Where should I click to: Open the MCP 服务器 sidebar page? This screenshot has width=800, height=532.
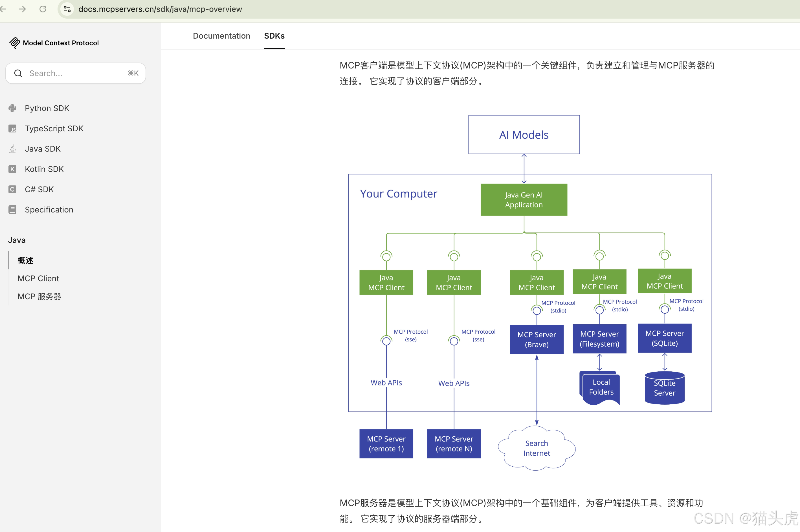click(39, 296)
